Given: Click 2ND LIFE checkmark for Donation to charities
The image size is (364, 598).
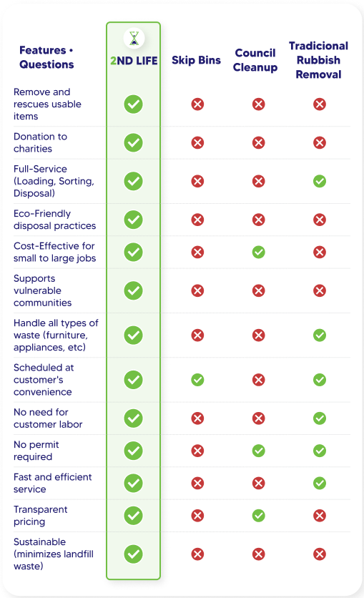Looking at the screenshot, I should pos(134,142).
